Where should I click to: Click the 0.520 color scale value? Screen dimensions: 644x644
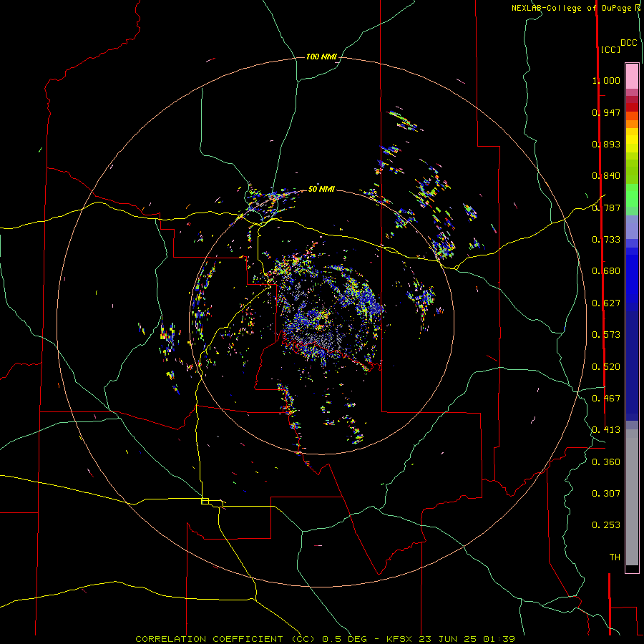tap(606, 367)
